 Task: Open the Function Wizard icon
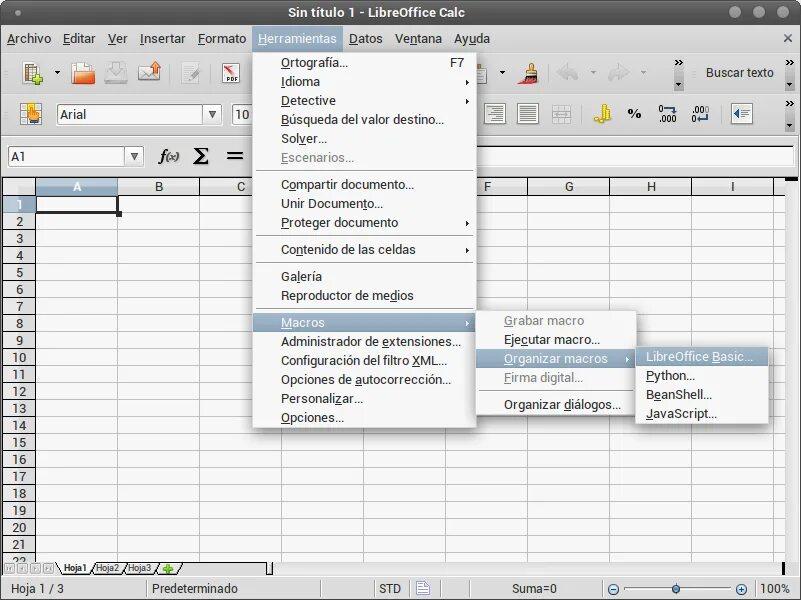pos(169,156)
